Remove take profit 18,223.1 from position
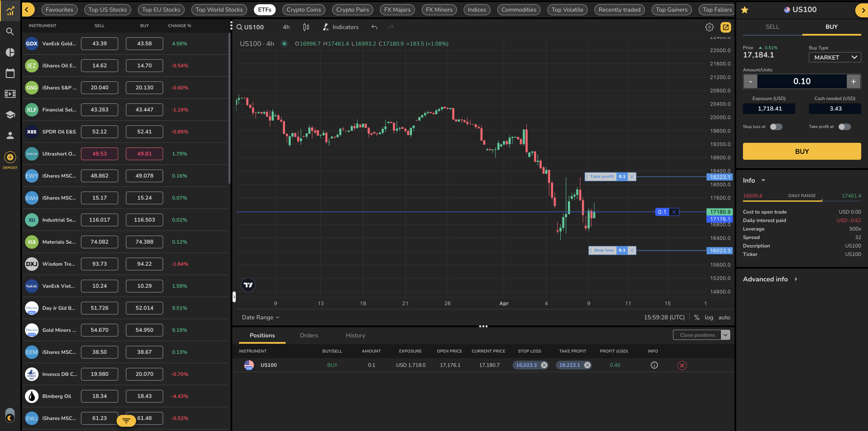Viewport: 868px width, 431px height. [x=587, y=365]
